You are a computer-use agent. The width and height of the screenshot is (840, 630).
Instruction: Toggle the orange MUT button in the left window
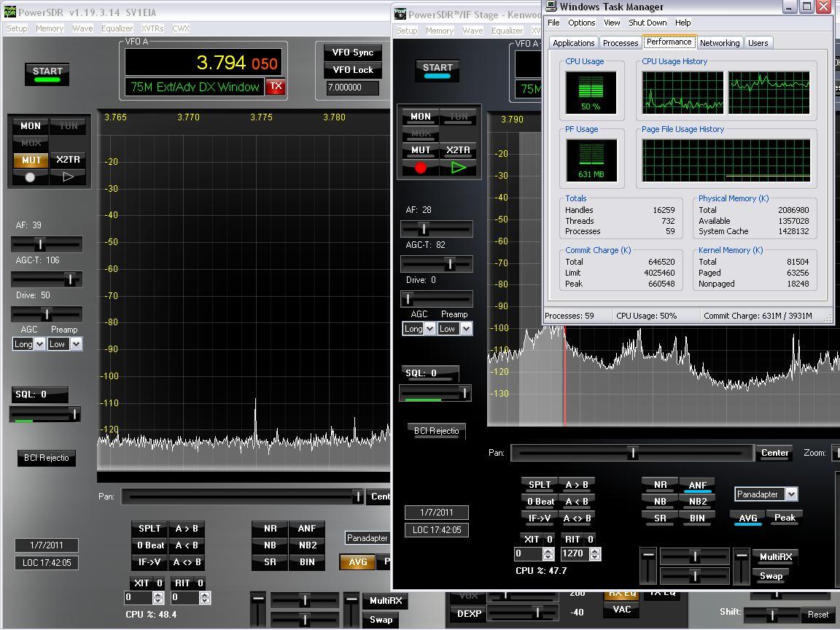pyautogui.click(x=31, y=160)
